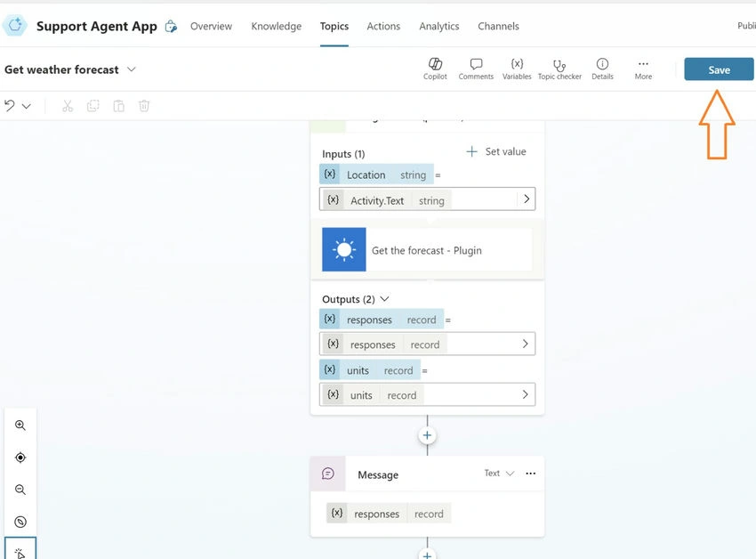Expand the units record output picker arrow
Viewport: 756px width, 559px height.
pos(526,395)
